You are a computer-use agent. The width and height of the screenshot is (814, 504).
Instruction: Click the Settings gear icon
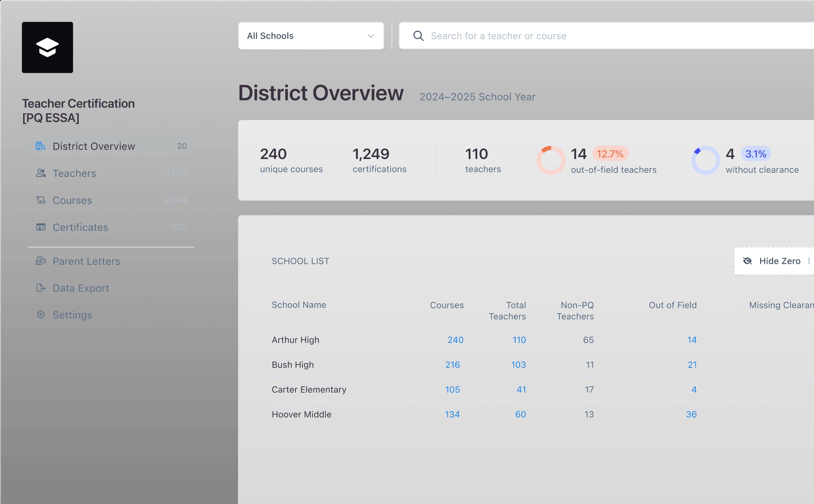point(41,315)
